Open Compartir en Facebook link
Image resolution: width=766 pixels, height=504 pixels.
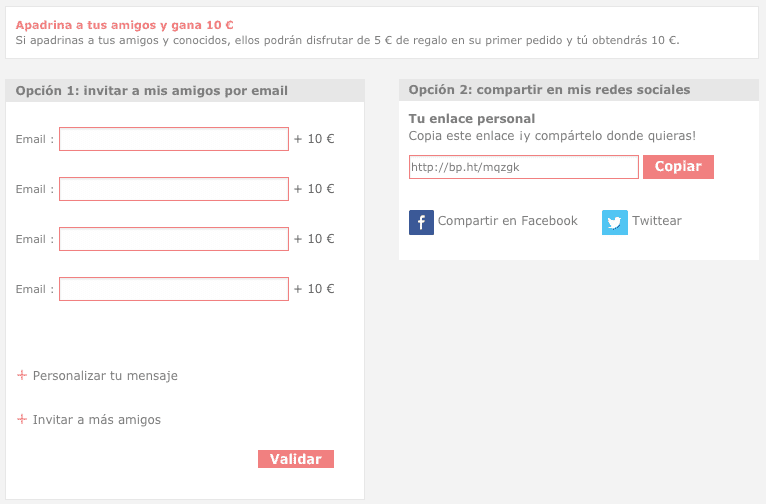click(x=507, y=221)
